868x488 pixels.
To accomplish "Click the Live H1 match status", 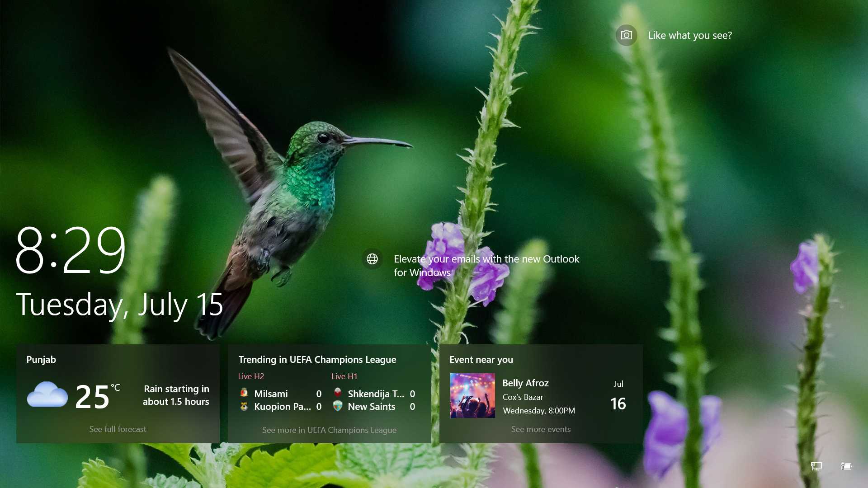I will (344, 376).
